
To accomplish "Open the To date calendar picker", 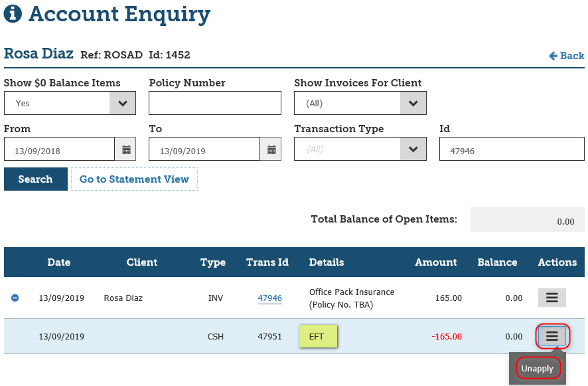I will tap(271, 150).
